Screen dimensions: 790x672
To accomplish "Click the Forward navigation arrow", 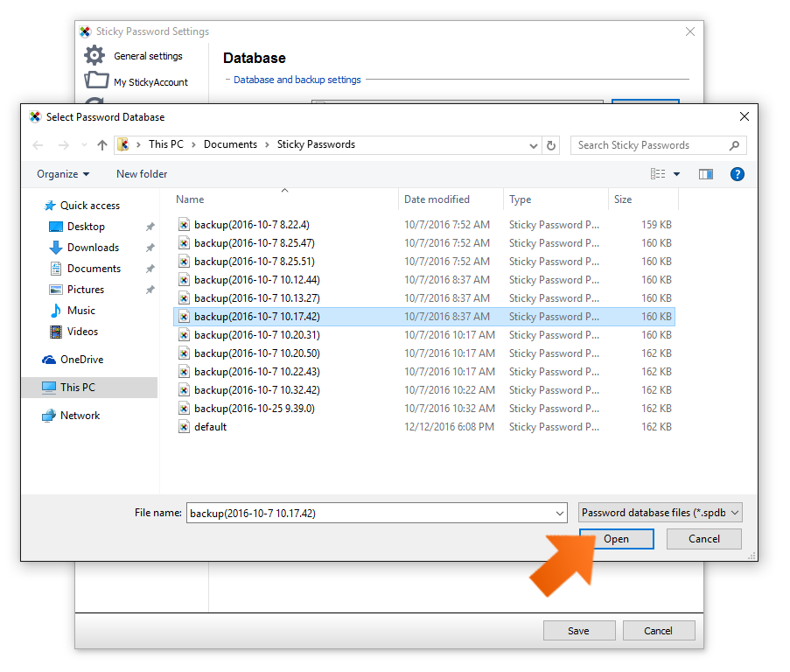I will [64, 145].
